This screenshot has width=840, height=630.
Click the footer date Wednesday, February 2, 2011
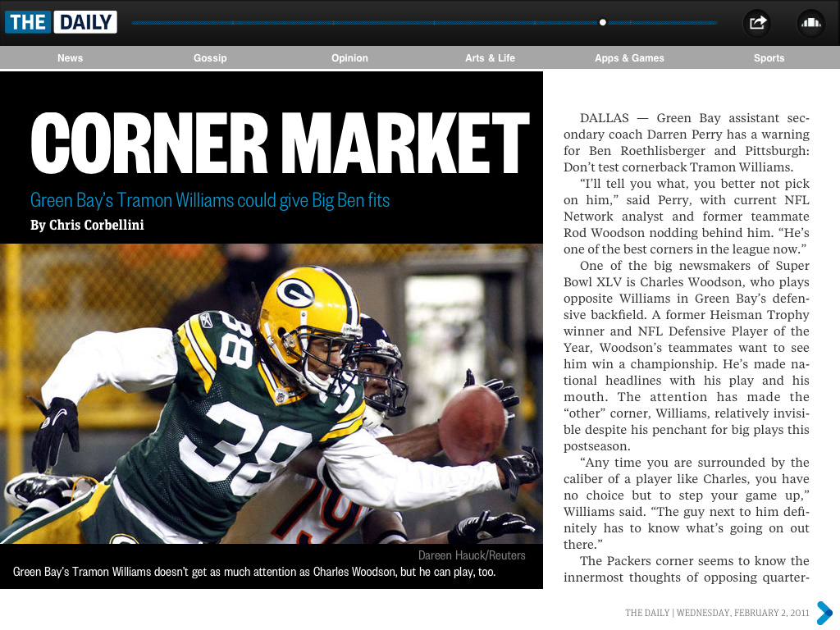(x=742, y=613)
